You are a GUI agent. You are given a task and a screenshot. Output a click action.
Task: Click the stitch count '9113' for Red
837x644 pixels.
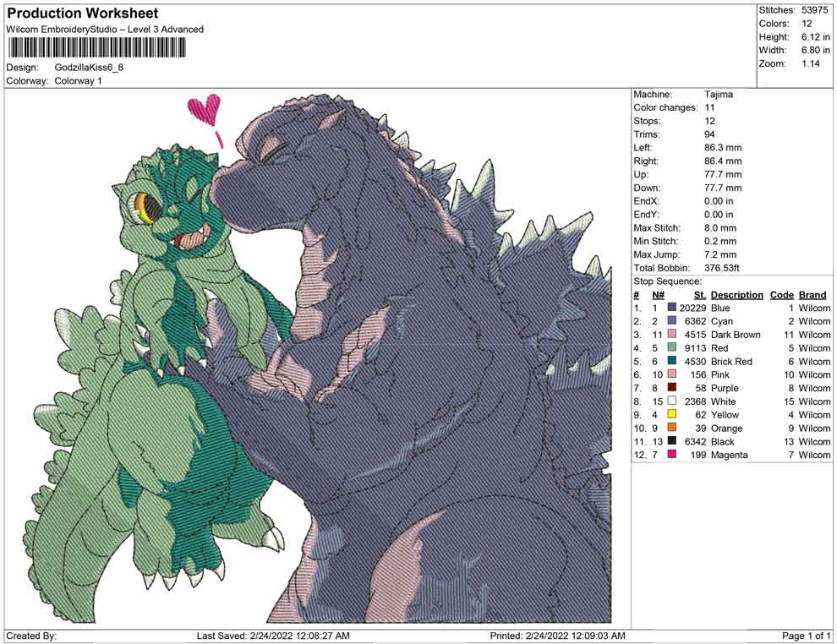(x=696, y=348)
